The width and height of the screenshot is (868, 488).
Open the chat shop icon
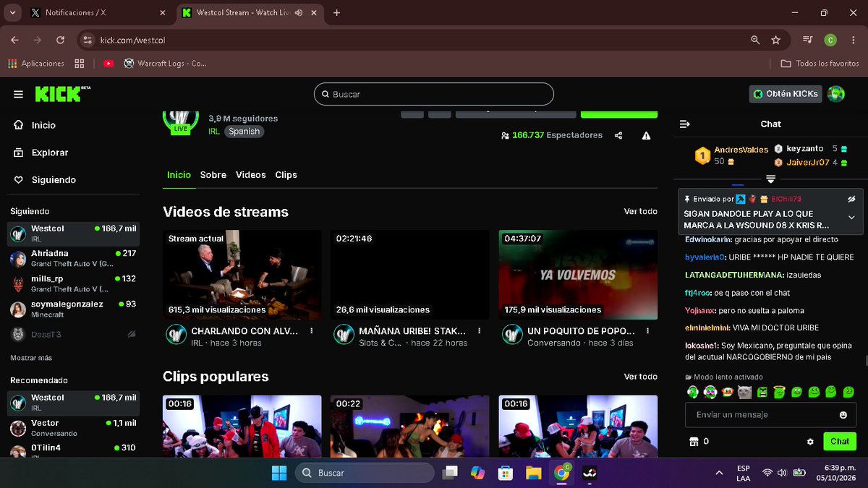click(694, 441)
